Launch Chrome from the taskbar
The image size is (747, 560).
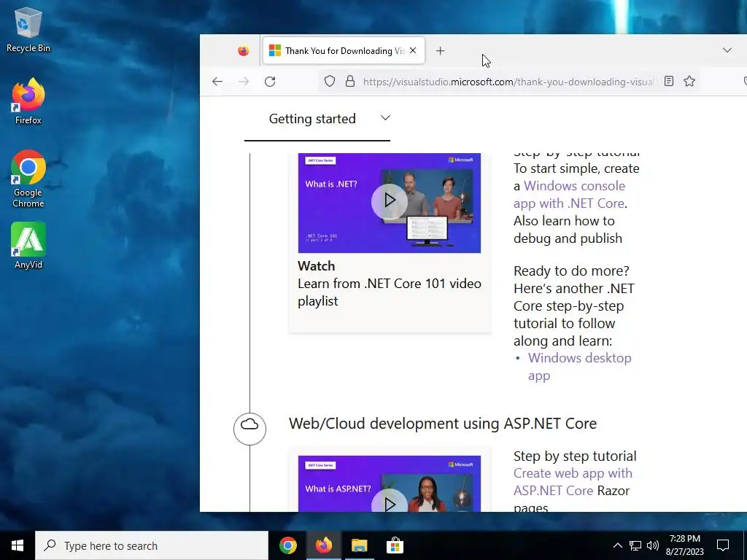click(x=287, y=545)
